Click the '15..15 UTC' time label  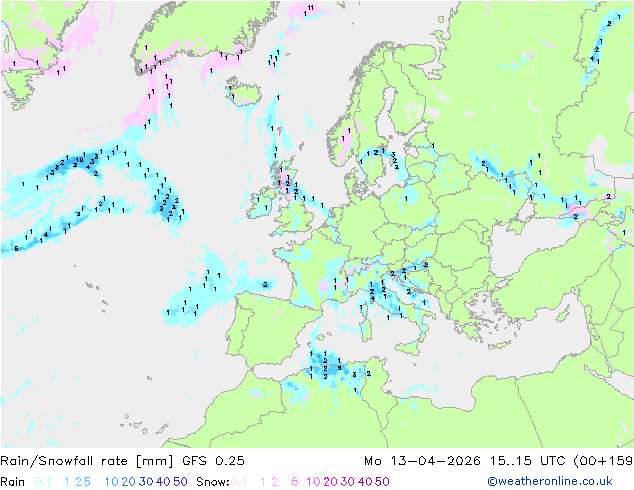click(527, 461)
